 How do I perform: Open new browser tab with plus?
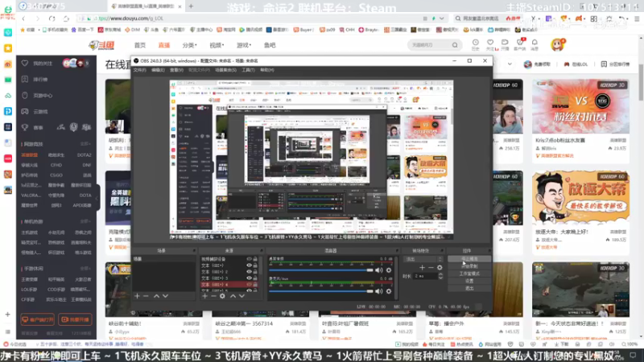pyautogui.click(x=191, y=6)
